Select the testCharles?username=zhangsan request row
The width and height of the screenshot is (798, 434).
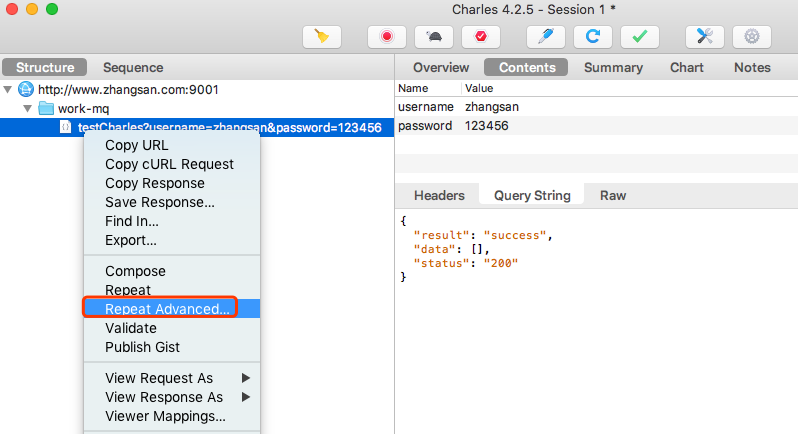pyautogui.click(x=197, y=127)
